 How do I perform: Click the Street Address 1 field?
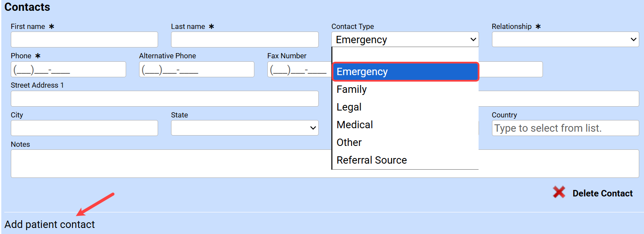(x=165, y=98)
